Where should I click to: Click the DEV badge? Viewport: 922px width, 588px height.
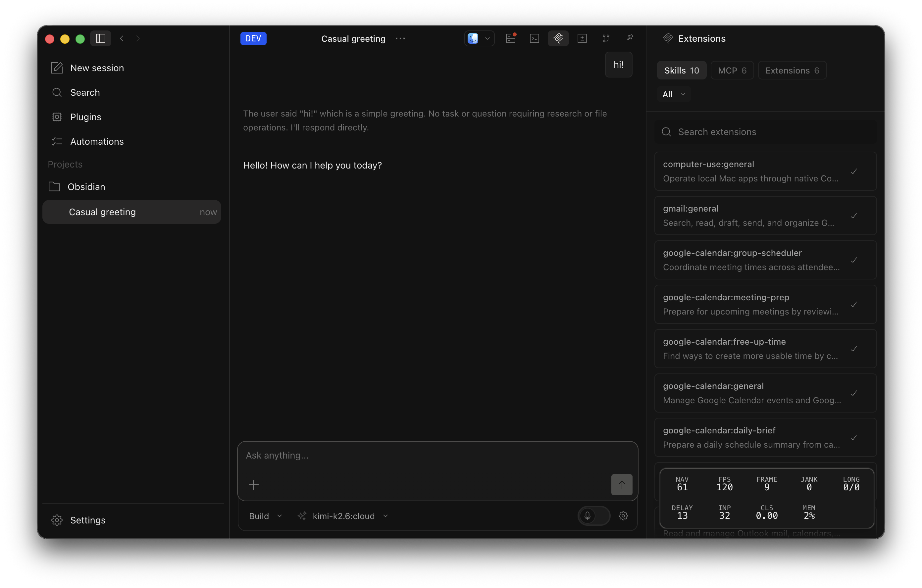(253, 38)
